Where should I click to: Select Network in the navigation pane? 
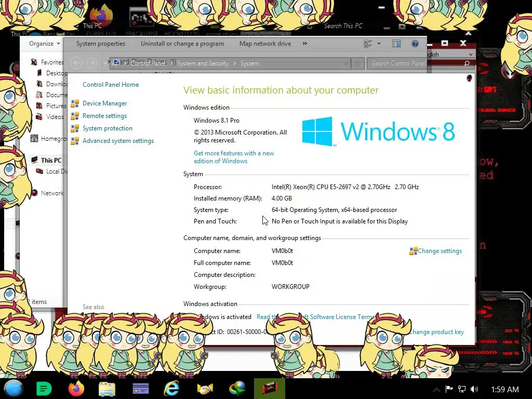[52, 193]
